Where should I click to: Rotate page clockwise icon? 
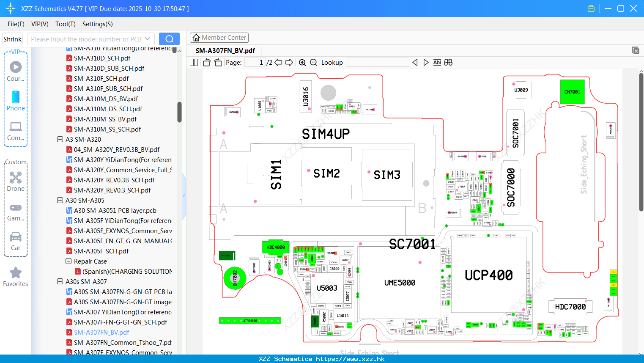click(218, 62)
